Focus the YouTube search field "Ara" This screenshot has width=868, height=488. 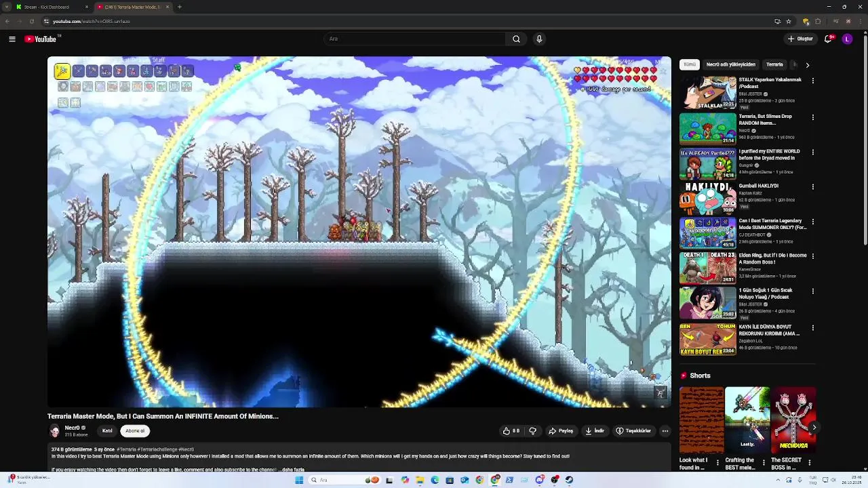pos(414,39)
